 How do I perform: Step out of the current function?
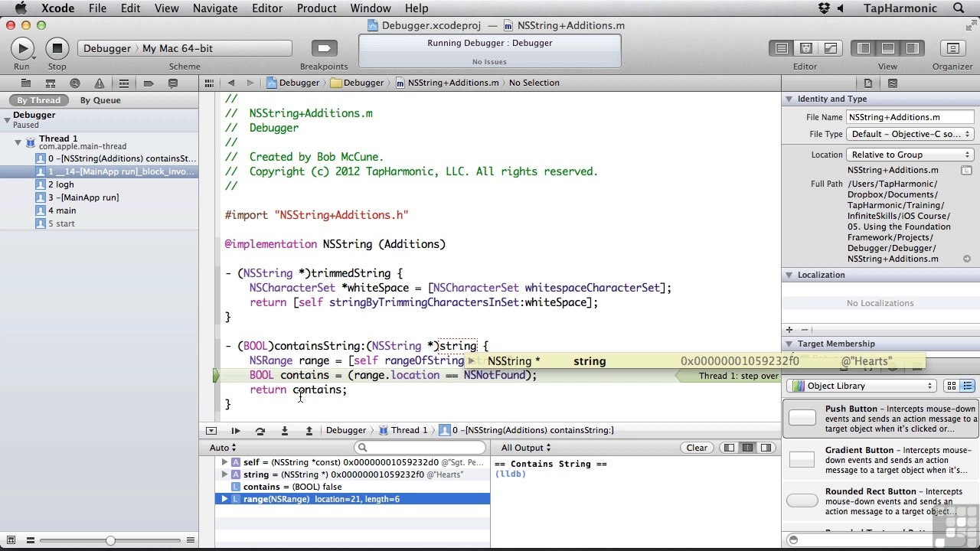[x=309, y=431]
